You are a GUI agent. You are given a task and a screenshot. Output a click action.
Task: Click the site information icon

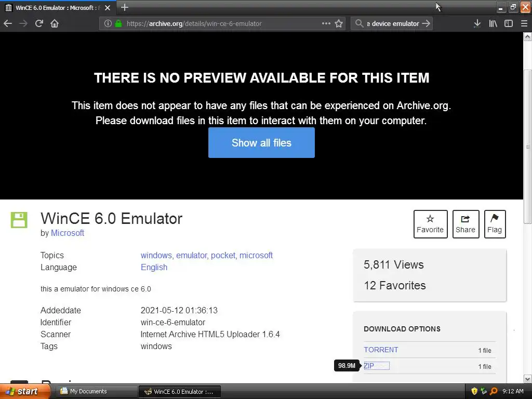click(108, 23)
